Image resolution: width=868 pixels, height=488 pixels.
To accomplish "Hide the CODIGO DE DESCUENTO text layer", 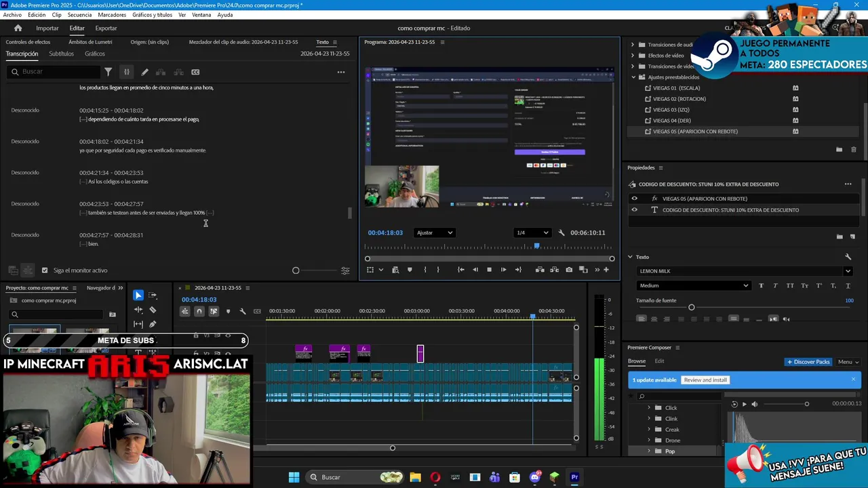I will [x=634, y=210].
